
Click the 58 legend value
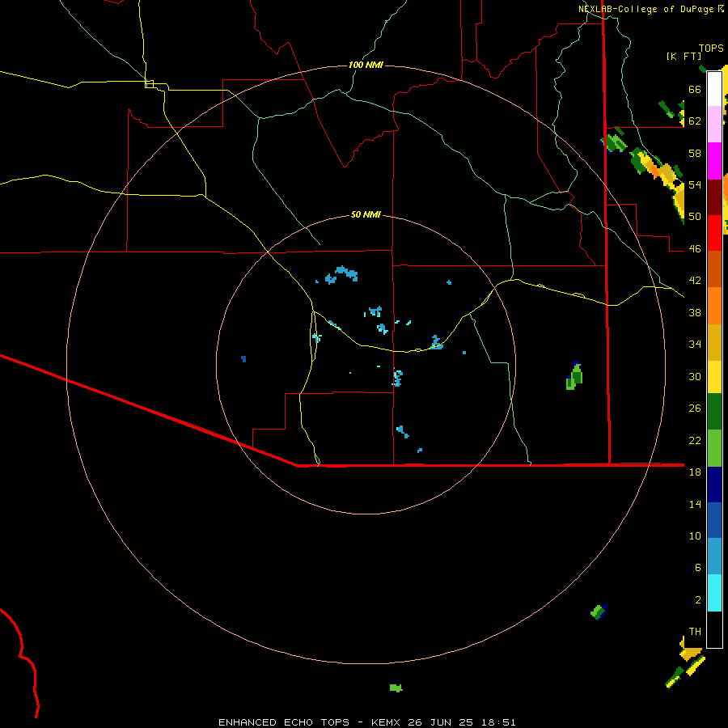(x=695, y=153)
